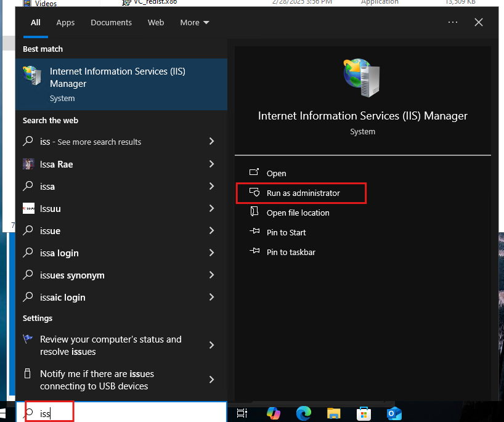Viewport: 504px width, 422px height.
Task: Click the search icon beside 'issue'
Action: pyautogui.click(x=28, y=230)
